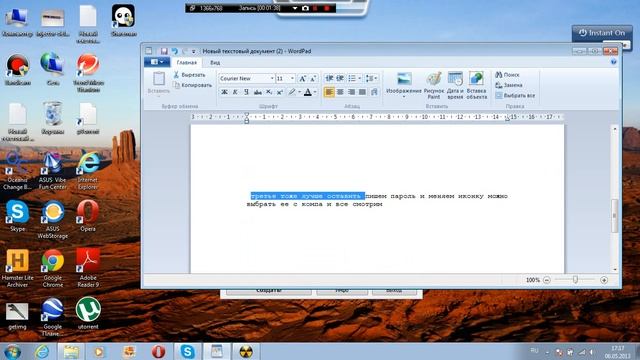The height and width of the screenshot is (360, 640).
Task: Align text left
Action: coord(329,92)
